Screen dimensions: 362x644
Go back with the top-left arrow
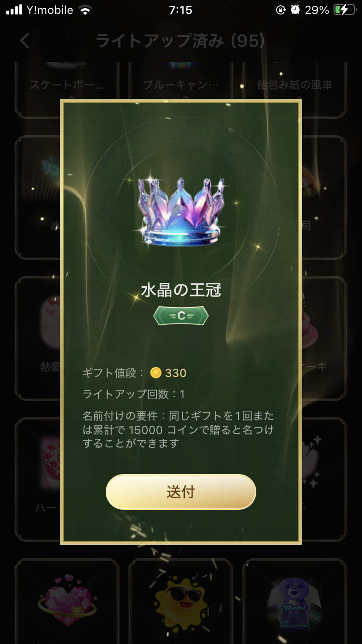[x=25, y=41]
